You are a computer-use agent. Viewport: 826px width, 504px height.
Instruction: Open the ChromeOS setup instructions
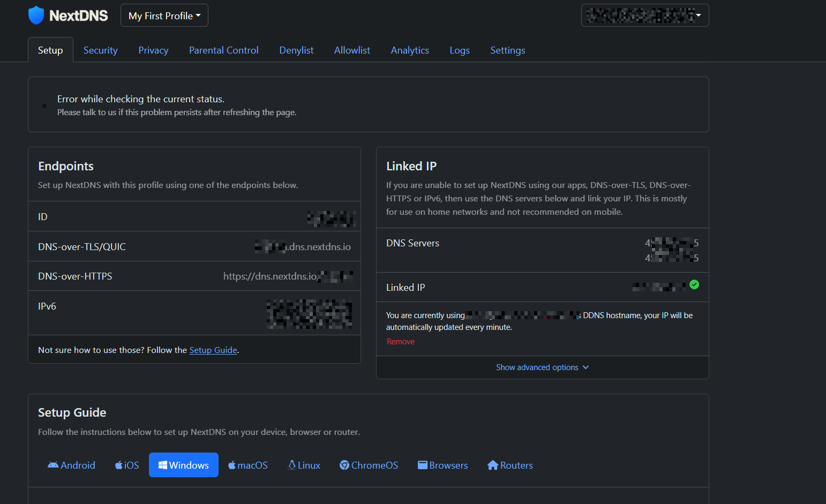369,465
